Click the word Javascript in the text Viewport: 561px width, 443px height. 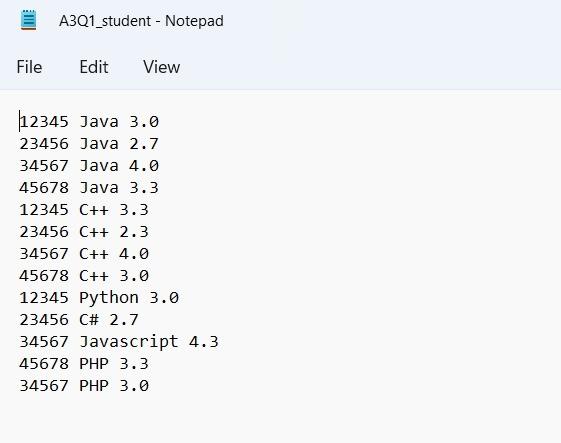pyautogui.click(x=129, y=342)
